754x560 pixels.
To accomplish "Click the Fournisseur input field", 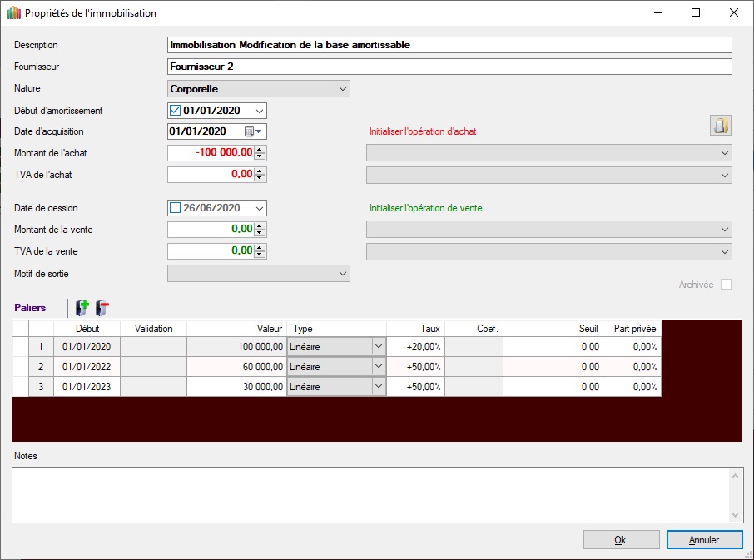I will coord(449,67).
